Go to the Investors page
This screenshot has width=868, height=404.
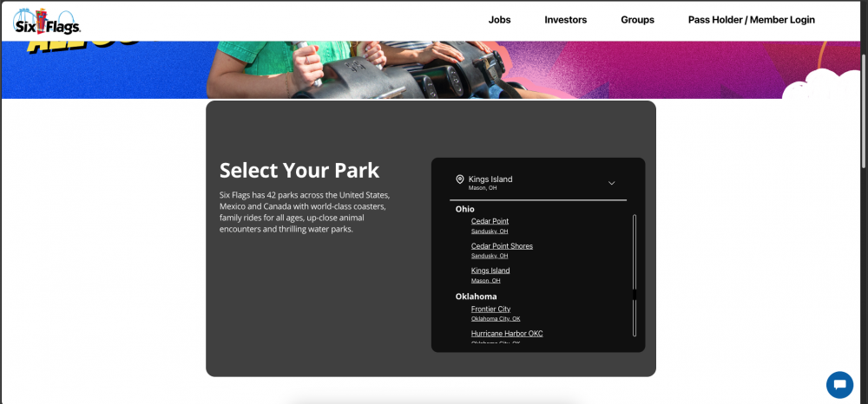point(565,20)
